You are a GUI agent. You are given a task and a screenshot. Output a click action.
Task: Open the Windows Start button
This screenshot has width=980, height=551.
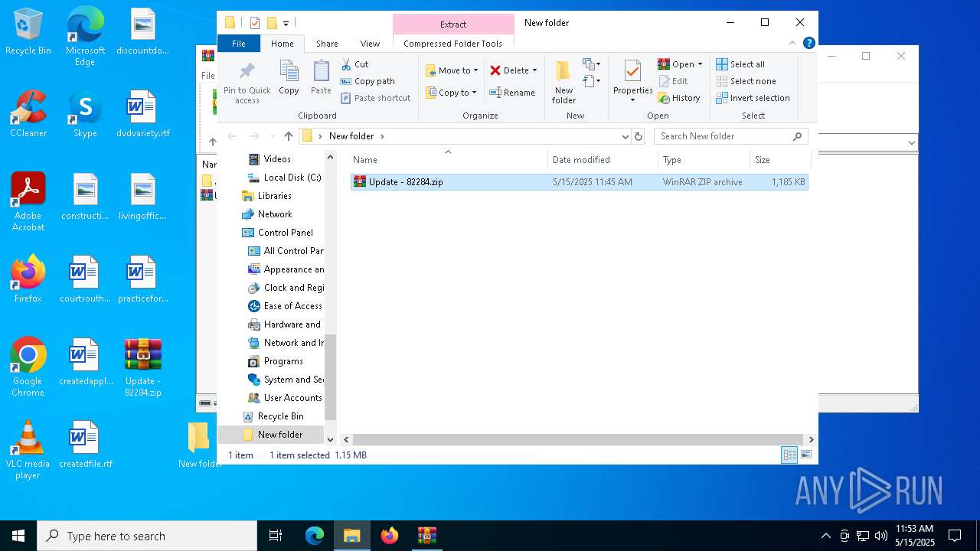coord(18,536)
